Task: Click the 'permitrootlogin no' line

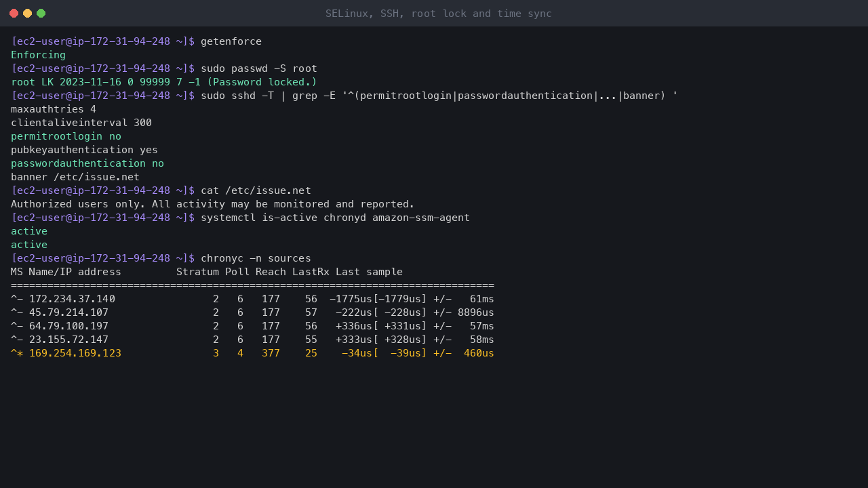Action: click(66, 136)
